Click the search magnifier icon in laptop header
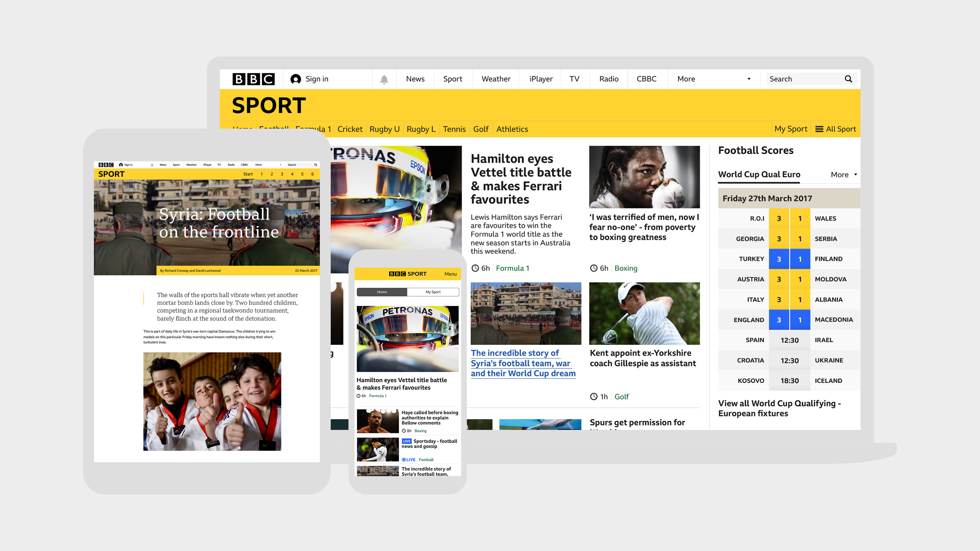Screen dimensions: 980x551 [848, 79]
